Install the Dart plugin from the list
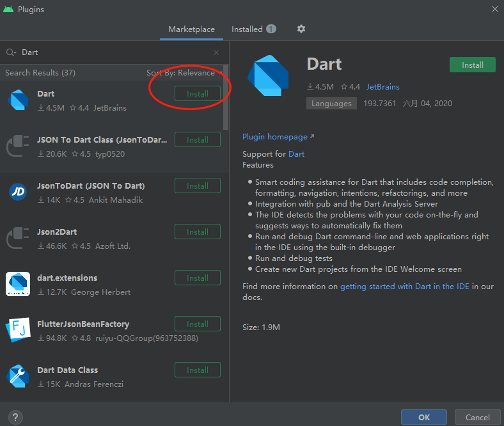Screen dimensions: 504x426 tap(198, 93)
